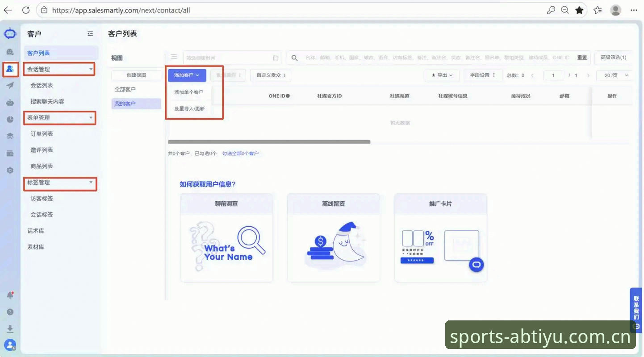
Task: Open the 聊前调查 card
Action: (226, 238)
